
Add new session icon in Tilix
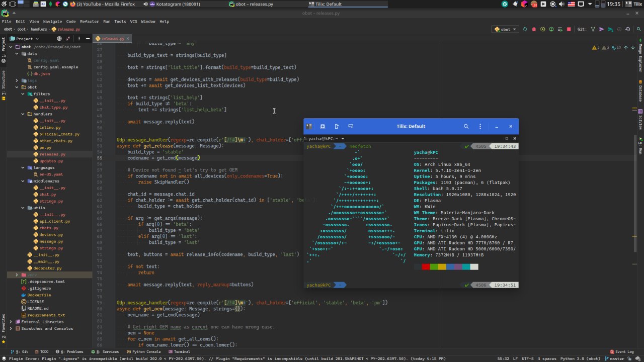(x=323, y=126)
